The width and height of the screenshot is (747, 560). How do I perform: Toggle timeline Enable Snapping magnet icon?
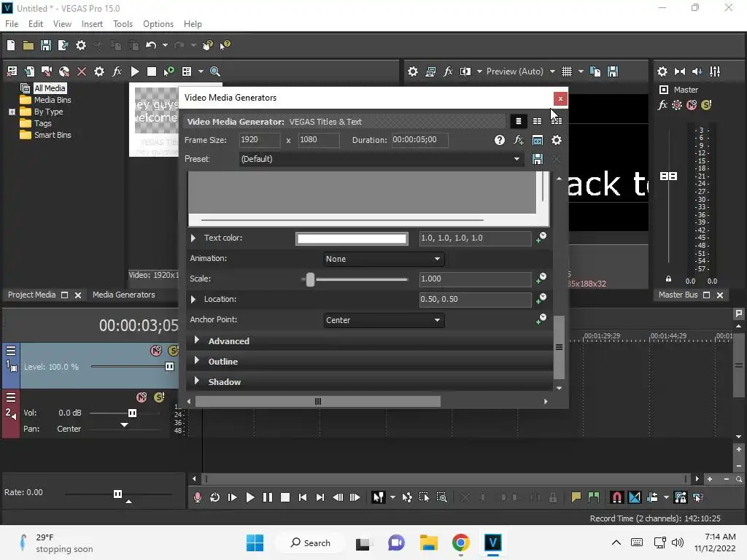(616, 497)
